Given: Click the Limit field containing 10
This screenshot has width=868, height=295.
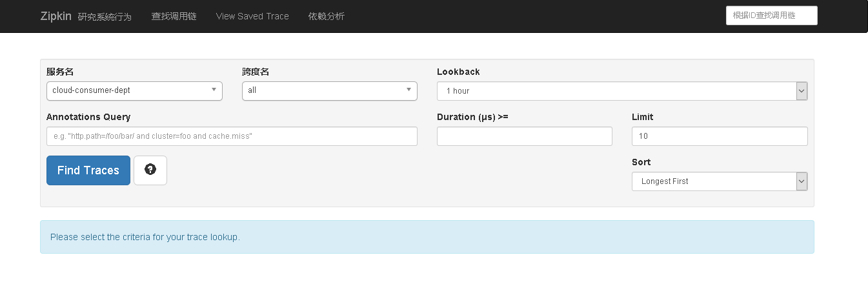Looking at the screenshot, I should tap(720, 136).
